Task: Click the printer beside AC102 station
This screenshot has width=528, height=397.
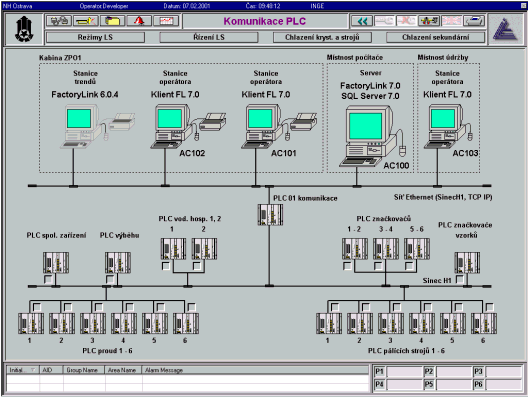Action: coord(212,122)
